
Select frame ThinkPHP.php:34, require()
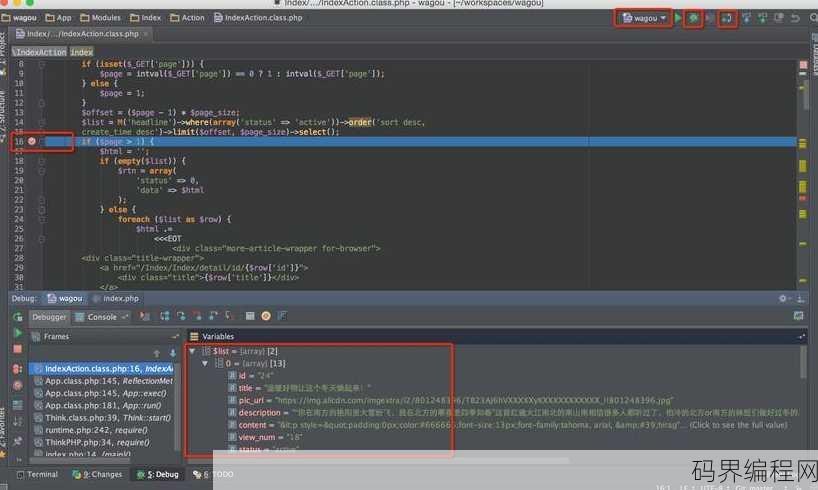103,442
